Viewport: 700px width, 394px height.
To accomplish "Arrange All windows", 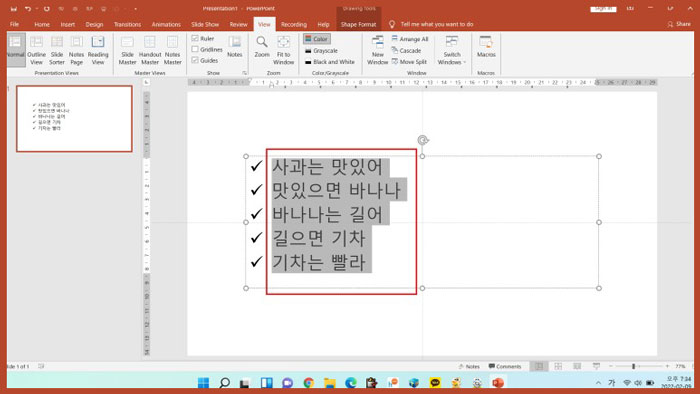I will point(410,39).
